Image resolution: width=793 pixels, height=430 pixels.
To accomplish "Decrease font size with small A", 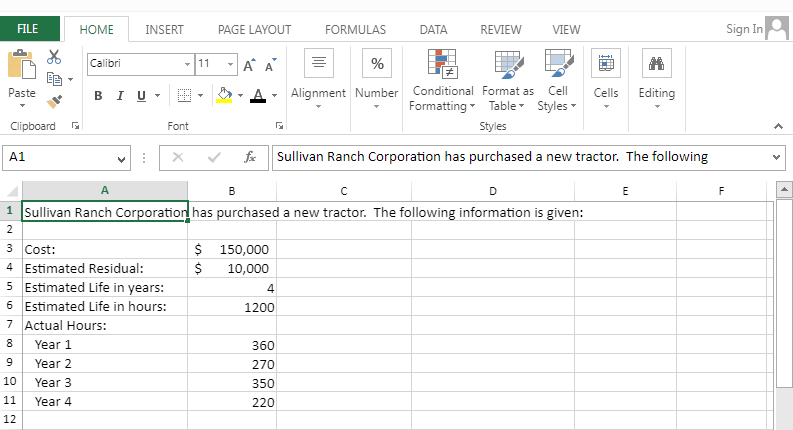I will pyautogui.click(x=271, y=66).
